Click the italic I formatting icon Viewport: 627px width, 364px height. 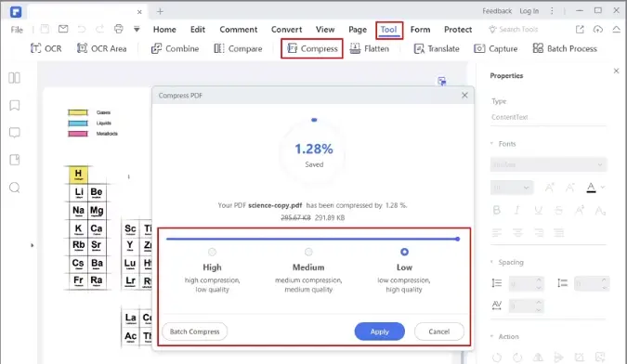[517, 210]
